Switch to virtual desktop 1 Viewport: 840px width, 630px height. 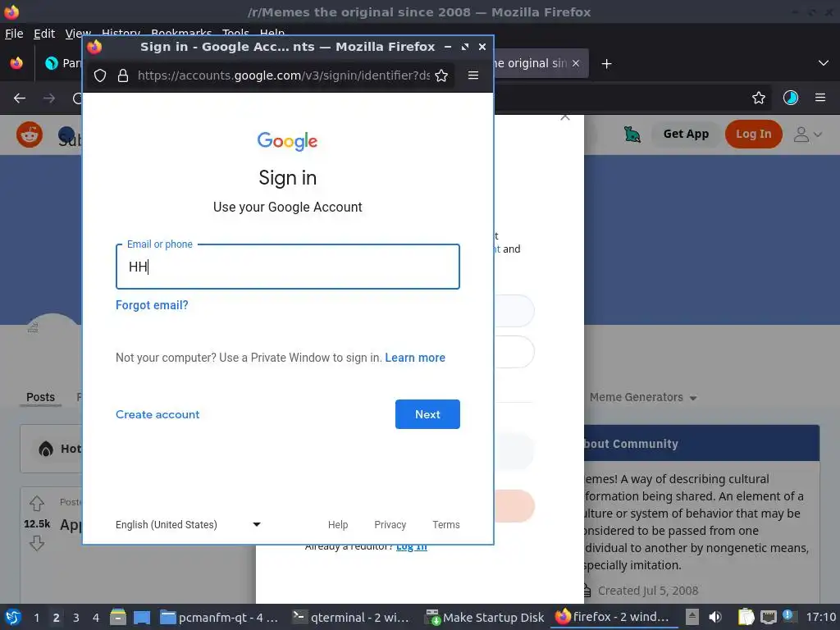coord(36,618)
